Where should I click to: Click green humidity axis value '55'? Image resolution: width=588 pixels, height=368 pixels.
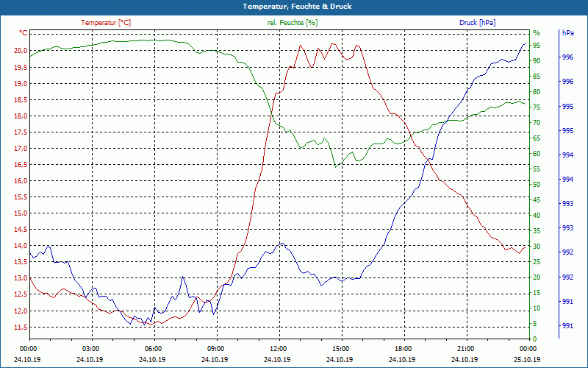537,169
